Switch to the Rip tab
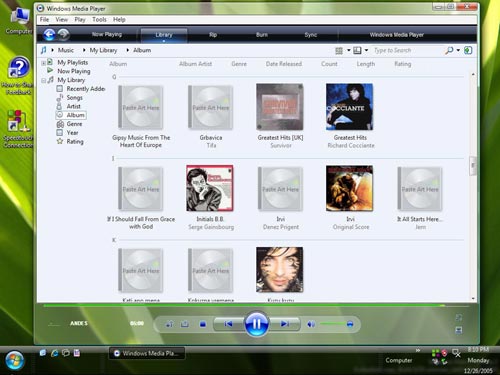Viewport: 500px width, 375px height. 213,35
